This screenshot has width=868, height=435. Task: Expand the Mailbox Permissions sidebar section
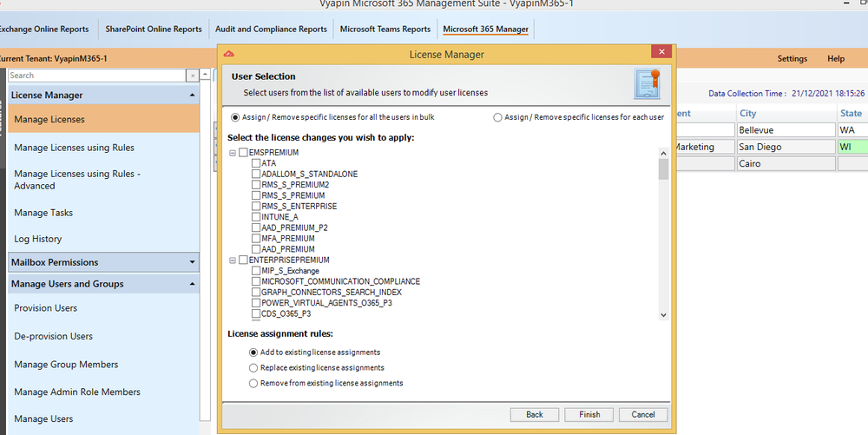click(192, 262)
